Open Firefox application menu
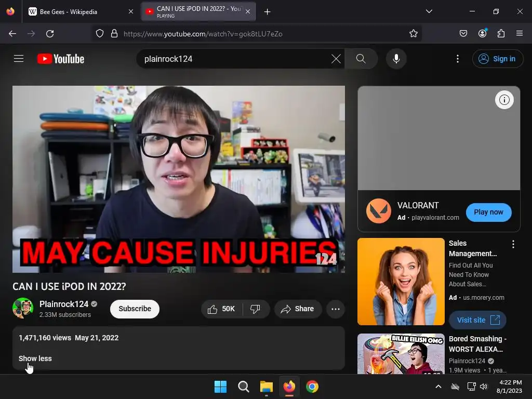This screenshot has height=399, width=532. [x=520, y=33]
